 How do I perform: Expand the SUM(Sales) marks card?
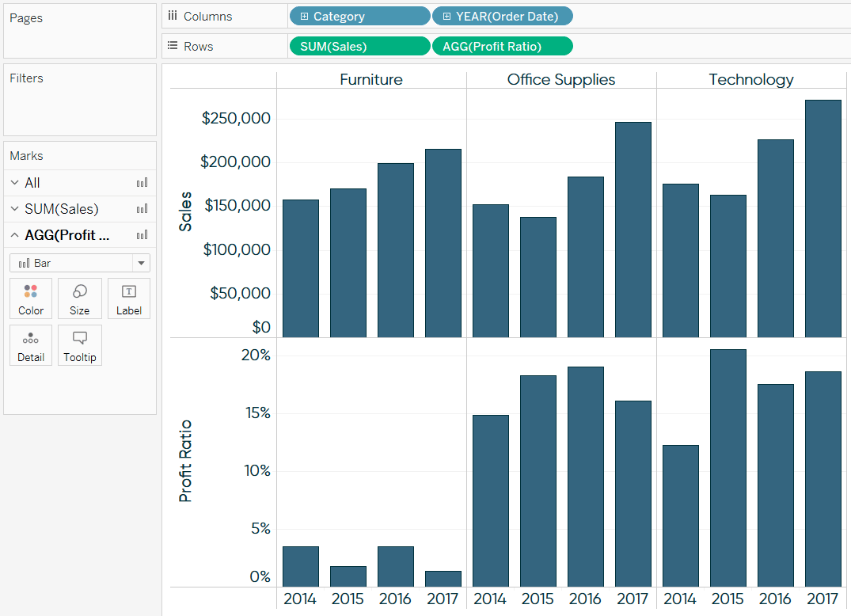click(x=13, y=208)
